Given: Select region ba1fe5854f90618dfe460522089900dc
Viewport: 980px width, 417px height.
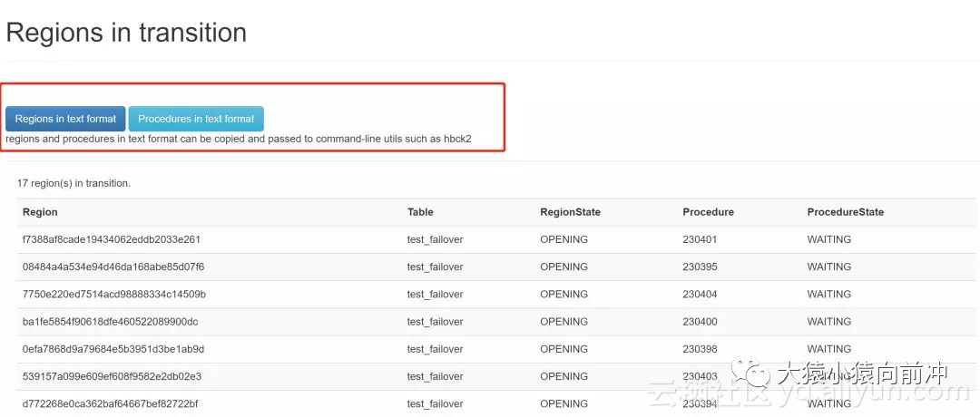Looking at the screenshot, I should [110, 321].
